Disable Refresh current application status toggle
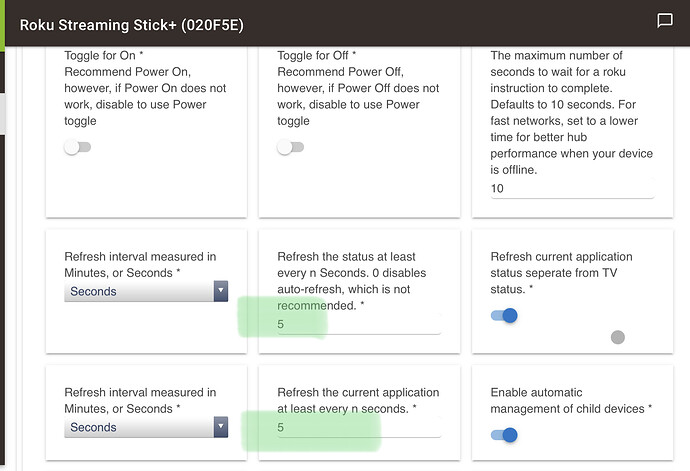Viewport: 690px width, 471px height. 504,315
